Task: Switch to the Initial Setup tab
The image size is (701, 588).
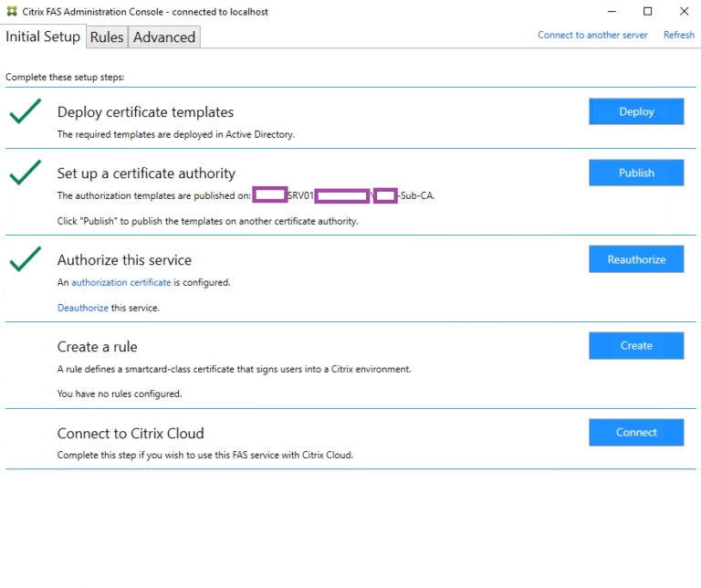Action: click(43, 37)
